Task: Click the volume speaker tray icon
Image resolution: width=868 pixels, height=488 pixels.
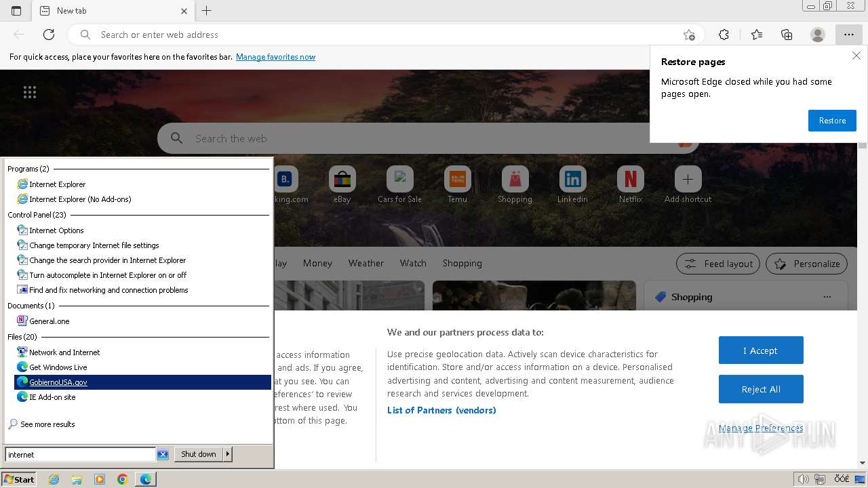Action: [x=804, y=479]
